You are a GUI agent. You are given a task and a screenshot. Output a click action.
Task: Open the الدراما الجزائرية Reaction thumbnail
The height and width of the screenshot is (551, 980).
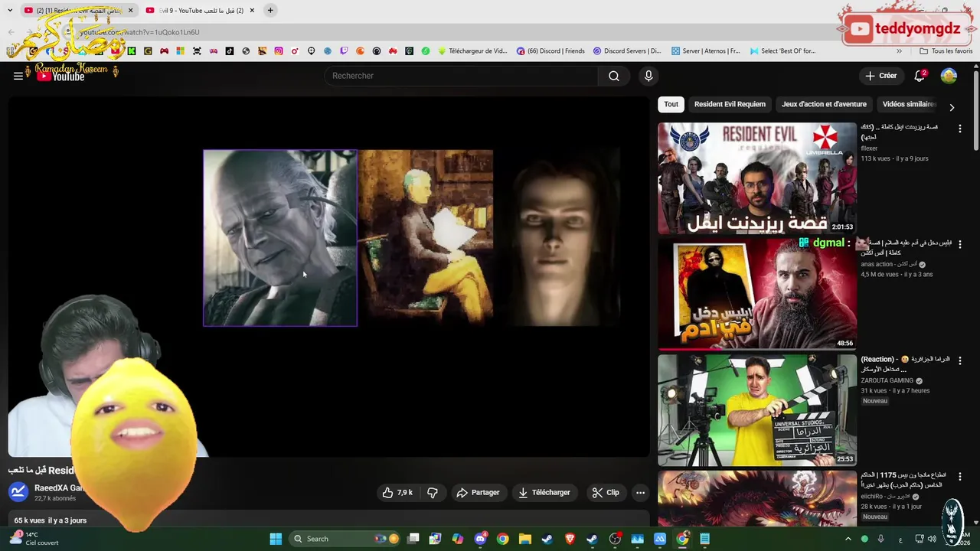(x=757, y=410)
